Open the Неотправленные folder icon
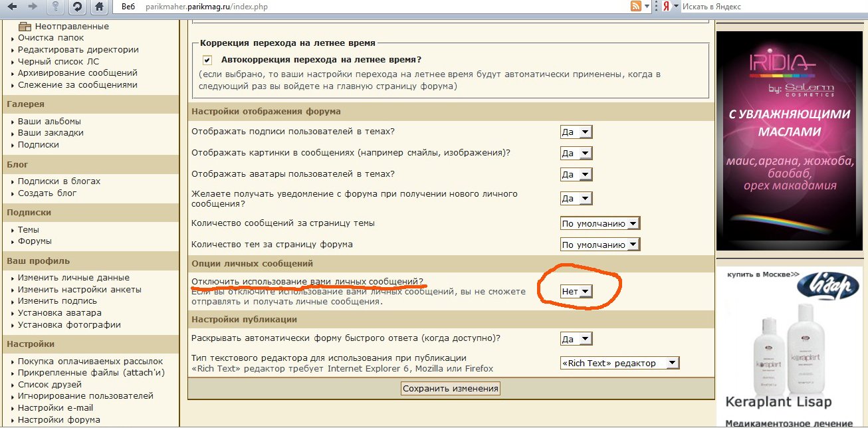The height and width of the screenshot is (428, 868). 25,27
